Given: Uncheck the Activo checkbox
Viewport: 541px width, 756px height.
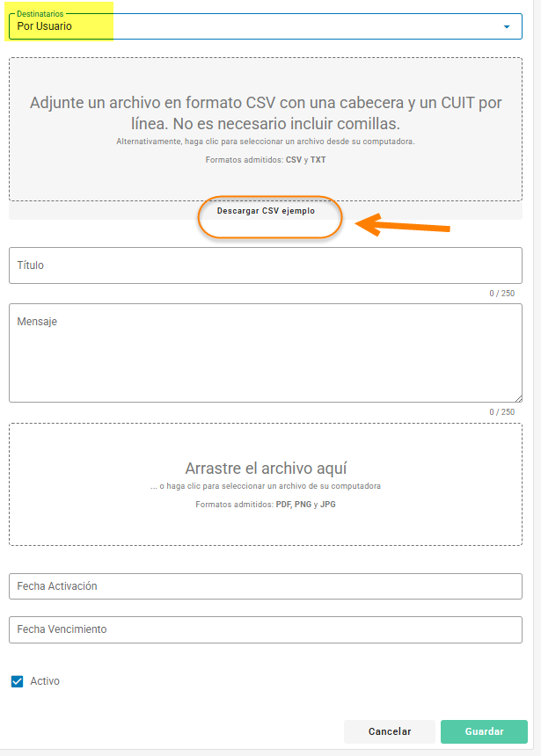Looking at the screenshot, I should point(18,681).
